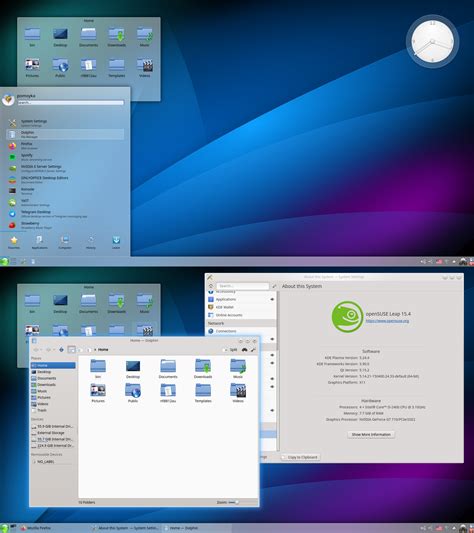Viewport: 474px width, 533px height.
Task: Click the System Settings home icon
Action: point(211,286)
